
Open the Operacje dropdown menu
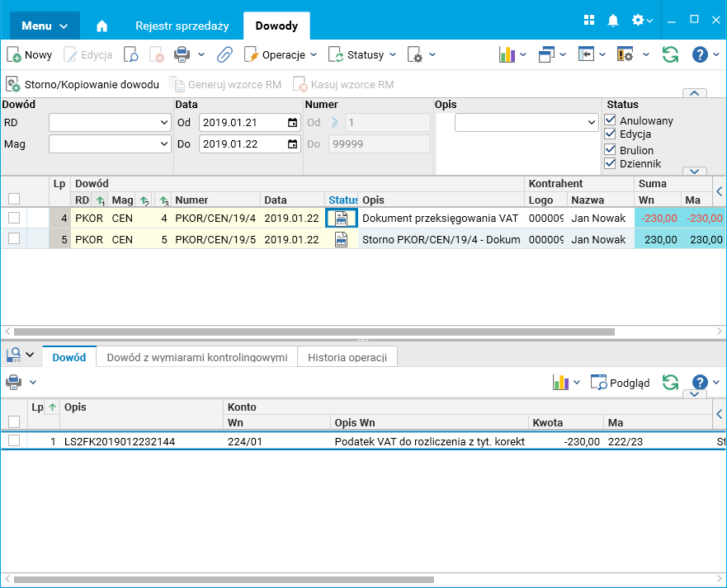tap(281, 55)
